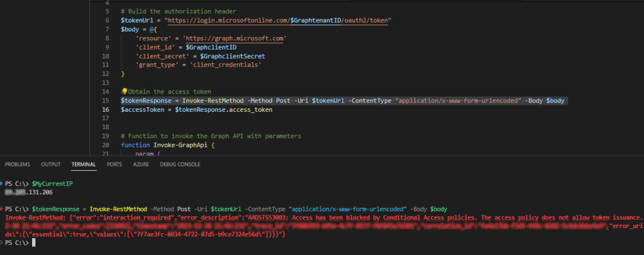Click $MyCurrentIP in the terminal

pyautogui.click(x=53, y=183)
